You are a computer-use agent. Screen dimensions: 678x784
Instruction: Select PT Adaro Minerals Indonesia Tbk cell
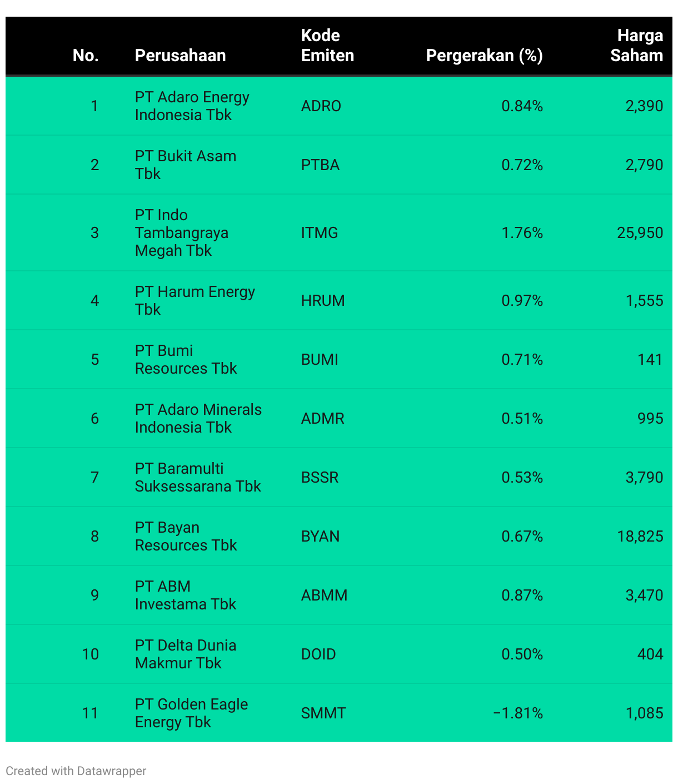pos(198,418)
